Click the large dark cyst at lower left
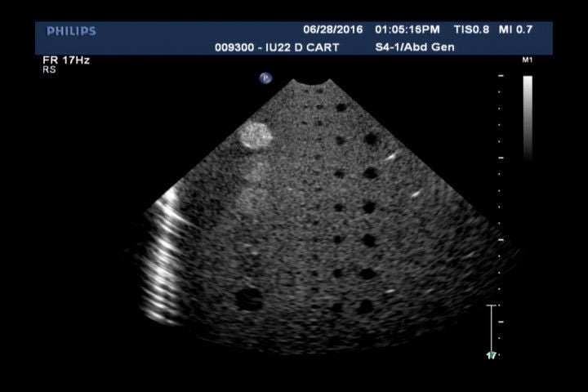 247,300
